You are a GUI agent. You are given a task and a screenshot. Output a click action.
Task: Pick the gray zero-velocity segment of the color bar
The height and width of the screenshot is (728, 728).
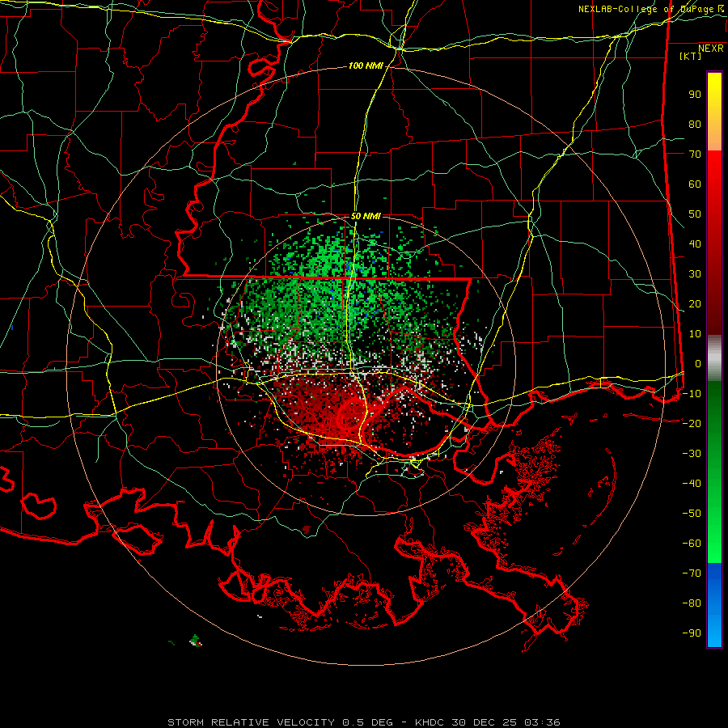pyautogui.click(x=714, y=358)
